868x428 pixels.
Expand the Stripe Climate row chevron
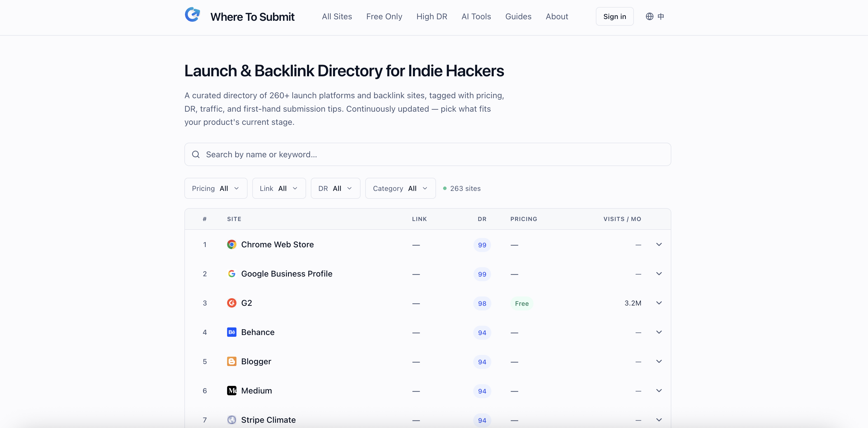(659, 420)
